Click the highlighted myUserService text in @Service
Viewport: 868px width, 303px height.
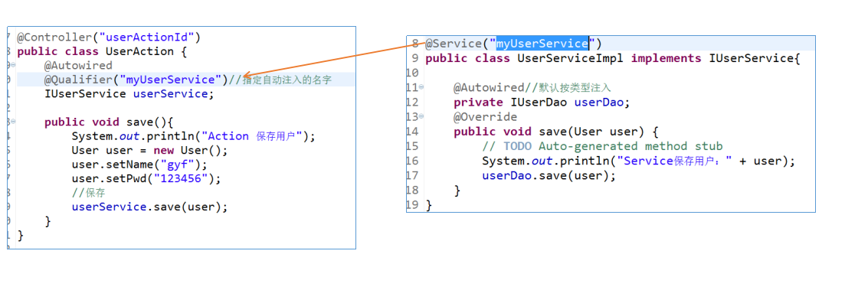pos(542,43)
